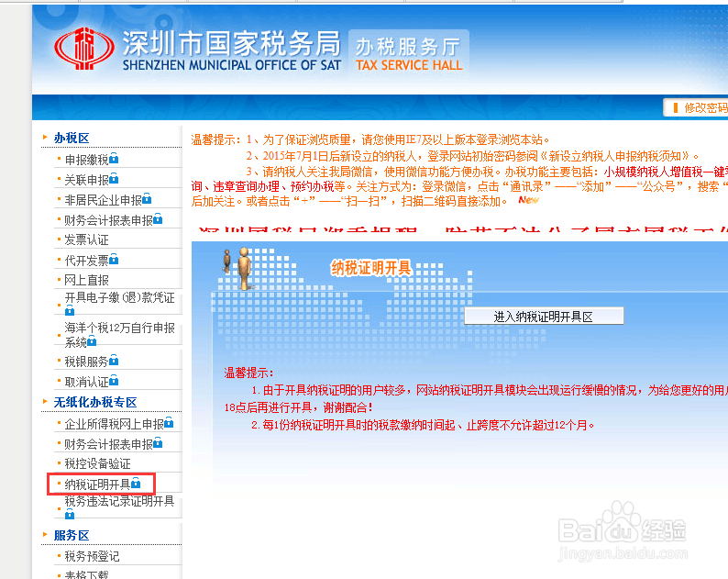Click the lock icon beside 关联申报
728x579 pixels.
pos(114,179)
